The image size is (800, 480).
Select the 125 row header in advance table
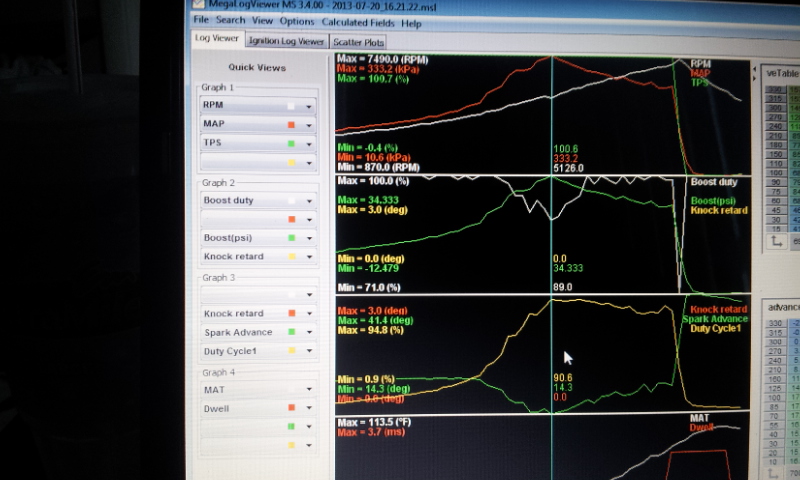coord(775,389)
